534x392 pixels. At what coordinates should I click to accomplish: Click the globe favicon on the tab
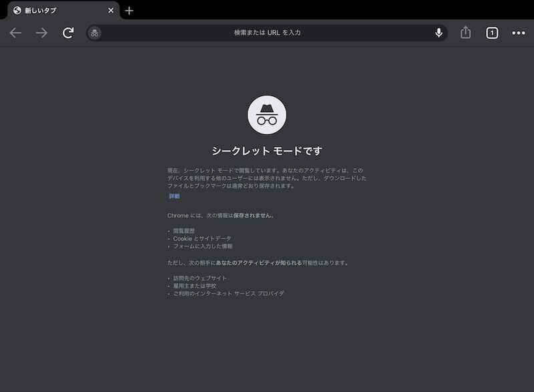click(17, 11)
